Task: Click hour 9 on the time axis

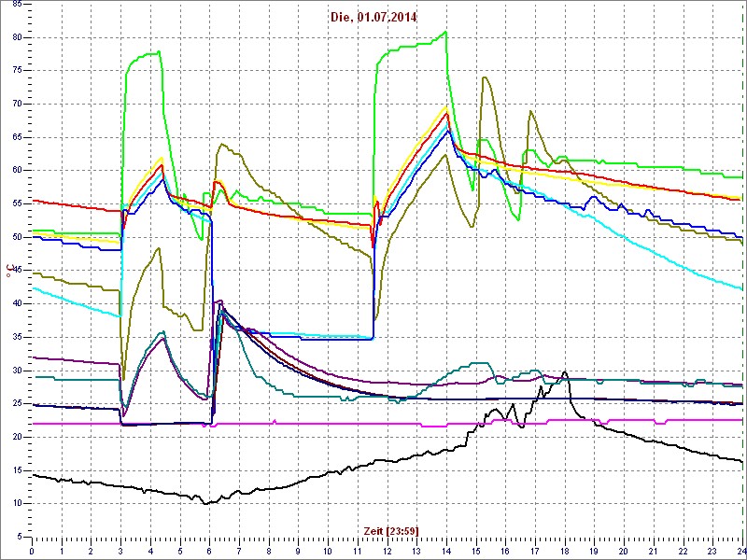Action: click(x=298, y=552)
